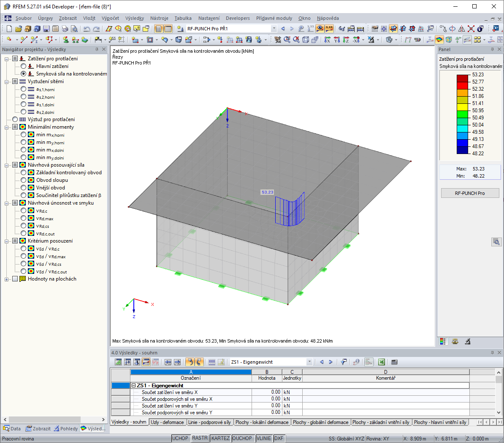Select a s,1,horní reinforcement radio button
The height and width of the screenshot is (443, 504).
24,89
